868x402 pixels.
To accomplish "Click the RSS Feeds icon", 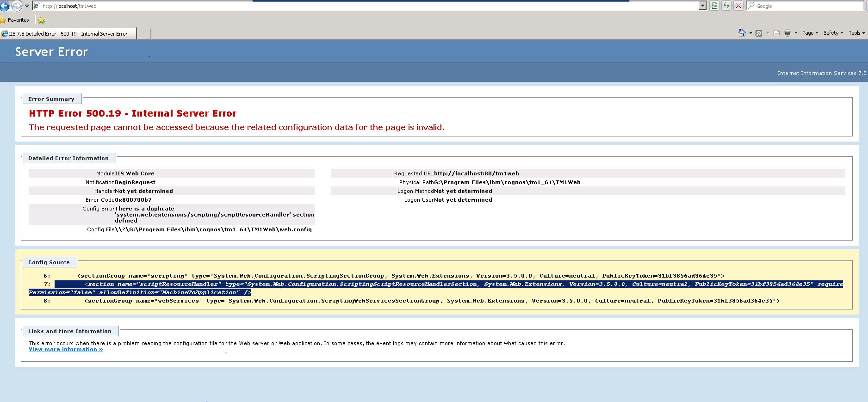I will point(759,33).
